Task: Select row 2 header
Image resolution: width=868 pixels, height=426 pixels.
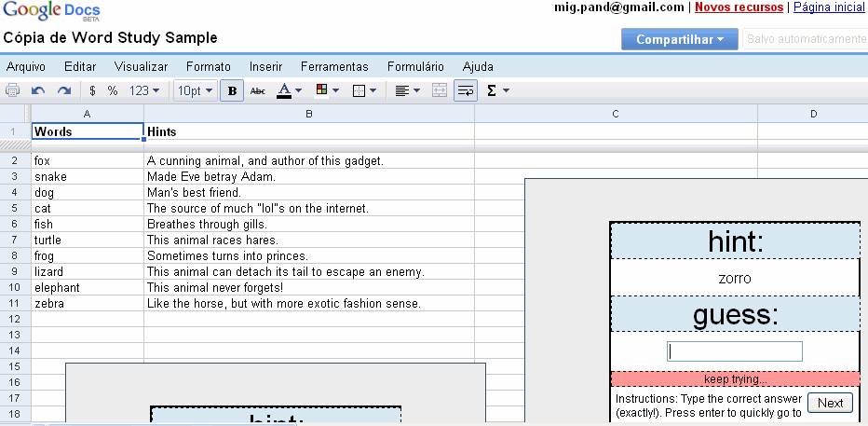Action: pos(15,160)
